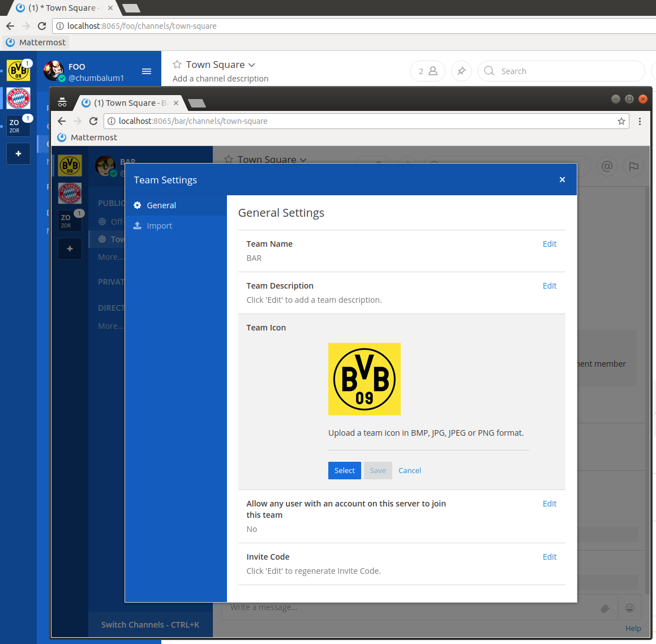Open a new tab in the incognito window
The height and width of the screenshot is (644, 656).
196,103
